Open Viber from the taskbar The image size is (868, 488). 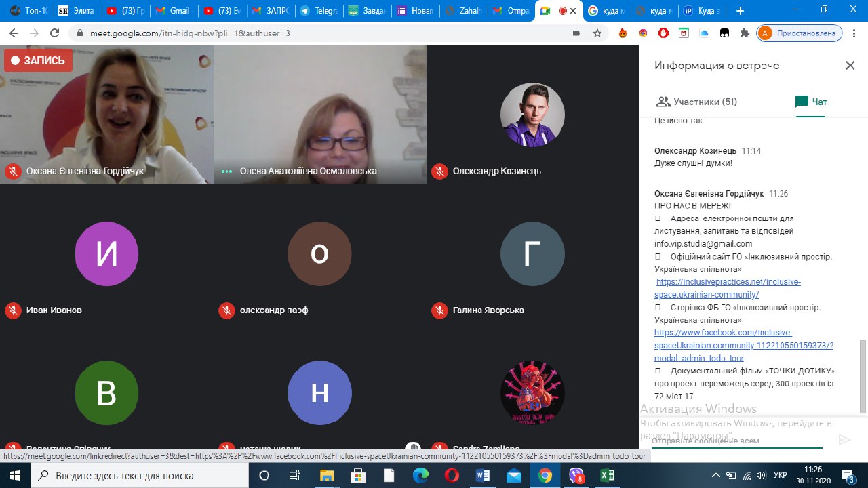pos(576,475)
